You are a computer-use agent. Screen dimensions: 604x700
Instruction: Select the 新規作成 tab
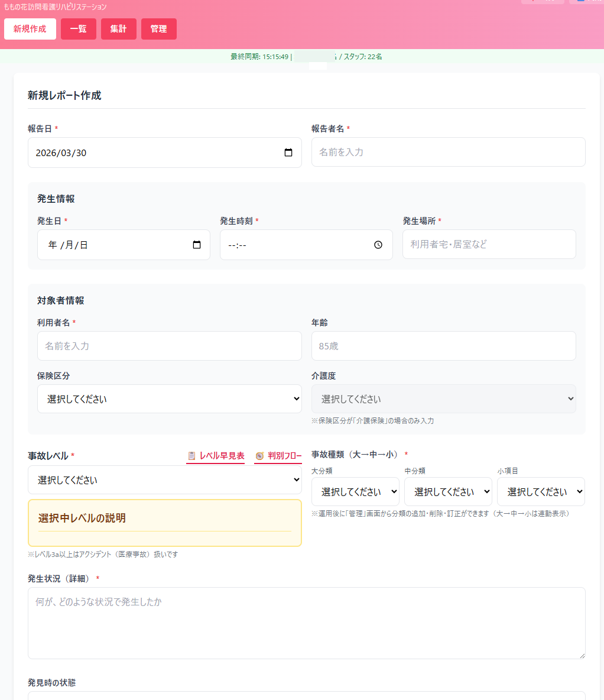coord(30,29)
